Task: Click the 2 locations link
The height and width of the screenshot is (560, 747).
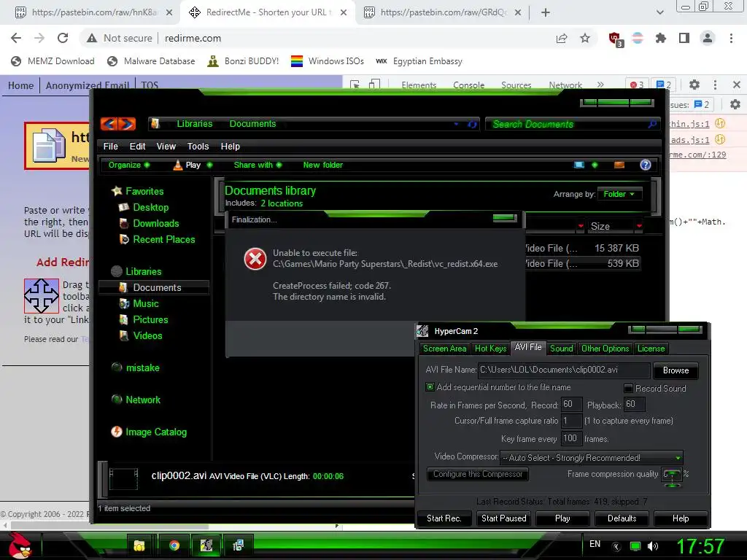Action: 282,203
